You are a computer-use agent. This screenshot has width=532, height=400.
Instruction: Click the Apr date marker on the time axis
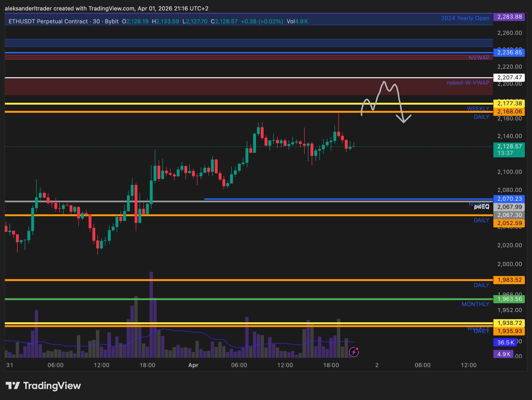pos(193,365)
